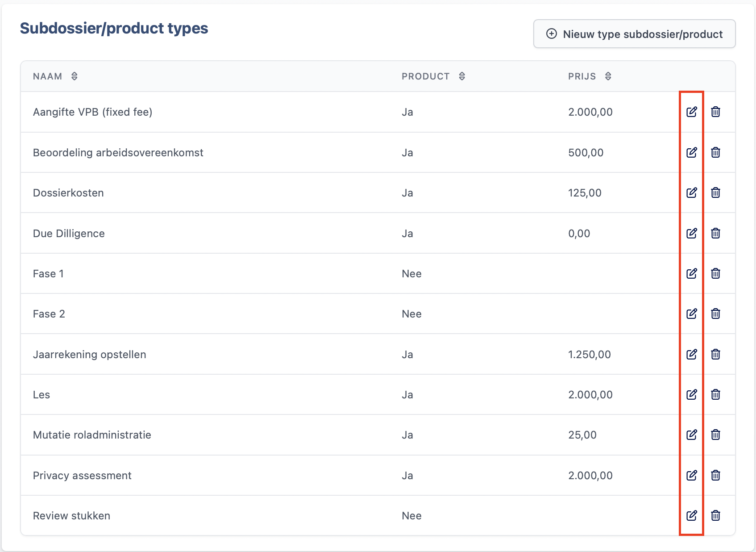Edit the Aangifte VPB (fixed fee) row
This screenshot has width=756, height=552.
click(x=691, y=112)
